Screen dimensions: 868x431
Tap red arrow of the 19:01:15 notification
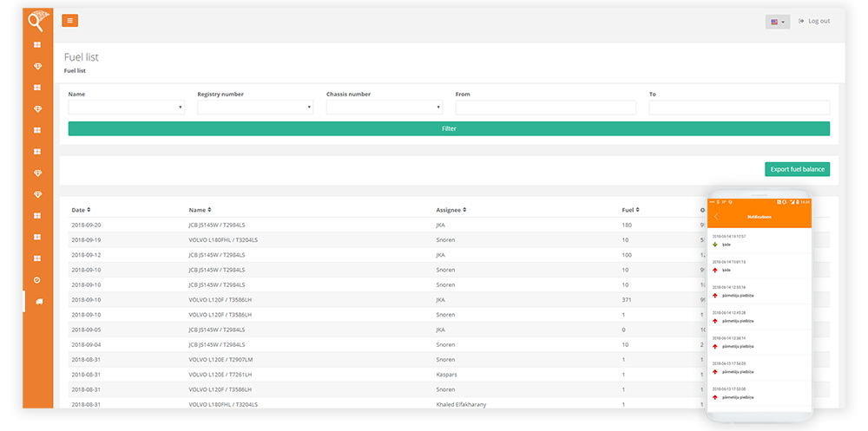click(x=714, y=270)
